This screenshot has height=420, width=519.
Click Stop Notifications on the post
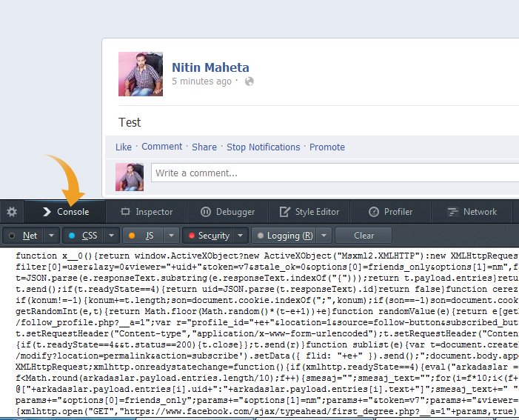(x=263, y=147)
